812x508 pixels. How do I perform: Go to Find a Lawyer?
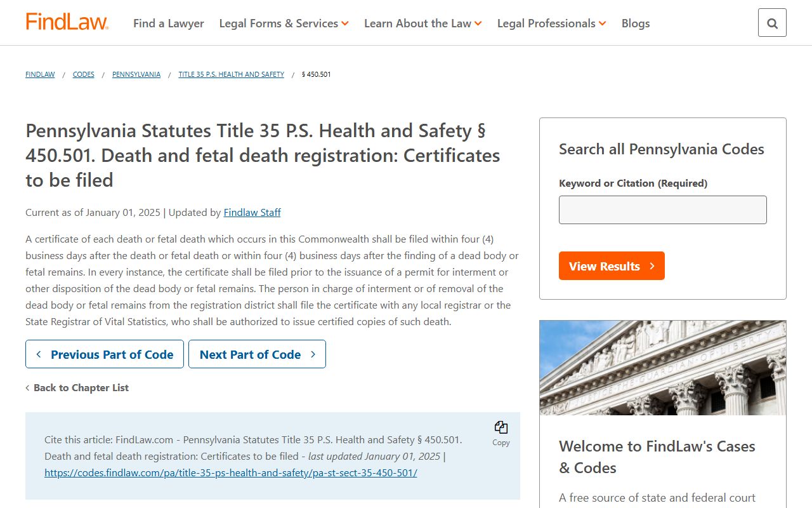(x=169, y=23)
